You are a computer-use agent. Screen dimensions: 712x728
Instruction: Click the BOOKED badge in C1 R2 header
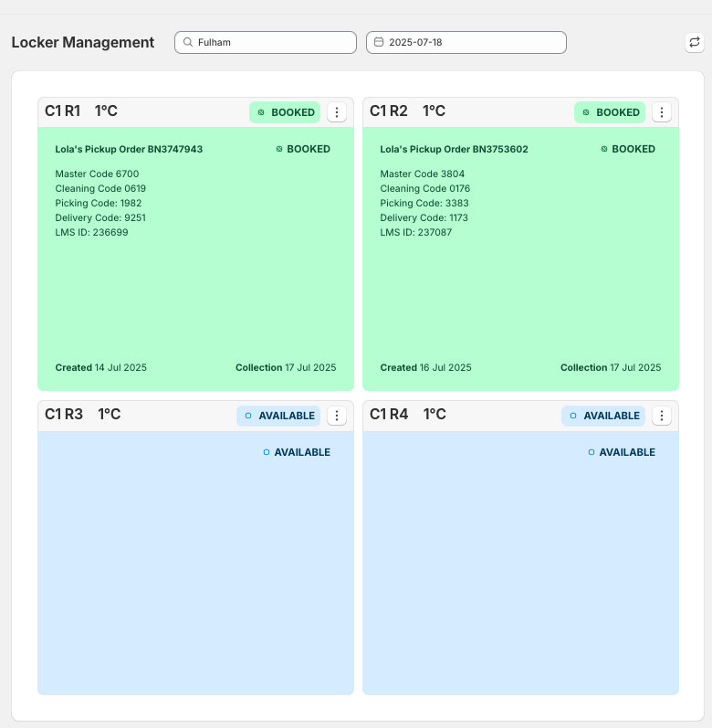point(610,112)
